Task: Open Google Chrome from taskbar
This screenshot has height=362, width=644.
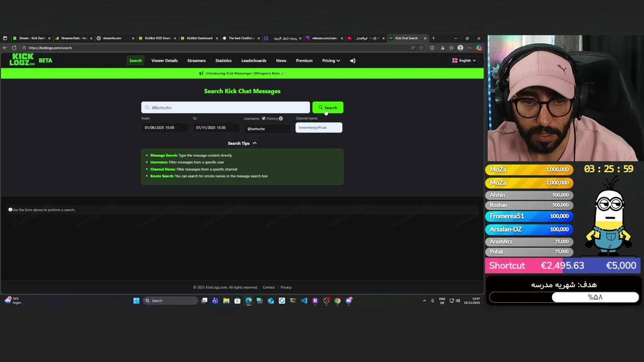Action: [338, 301]
